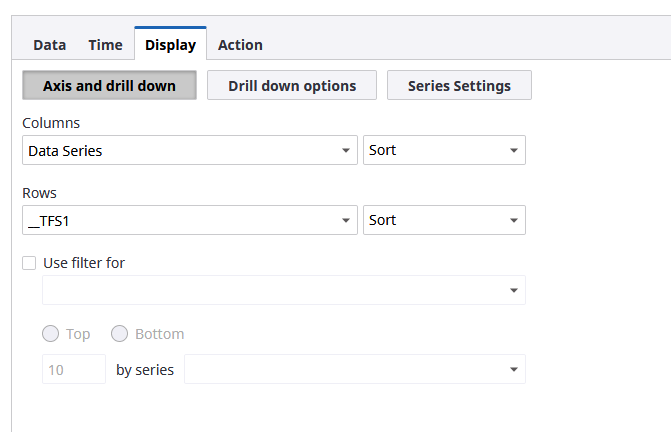Screen dimensions: 671x432
Task: Open the empty dropdown under Use filter for
Action: (283, 290)
